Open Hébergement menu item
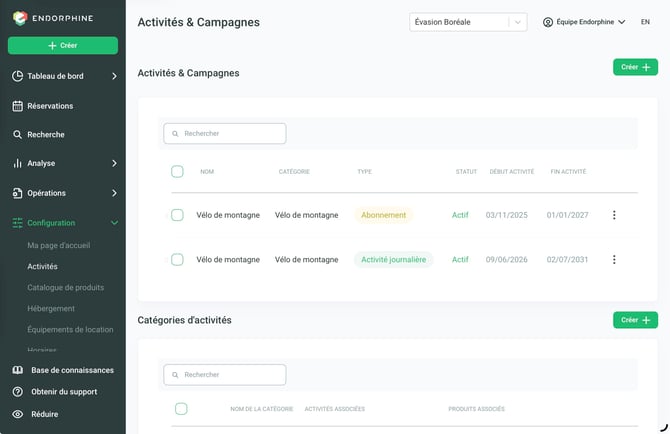Viewport: 670px width, 434px height. click(51, 308)
